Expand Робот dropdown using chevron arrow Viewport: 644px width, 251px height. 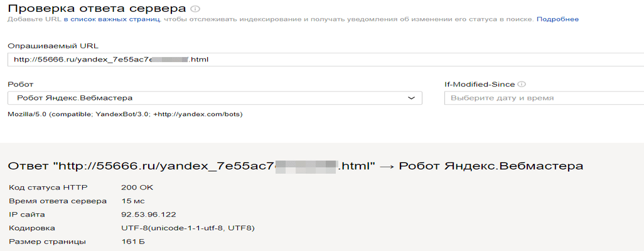coord(411,98)
